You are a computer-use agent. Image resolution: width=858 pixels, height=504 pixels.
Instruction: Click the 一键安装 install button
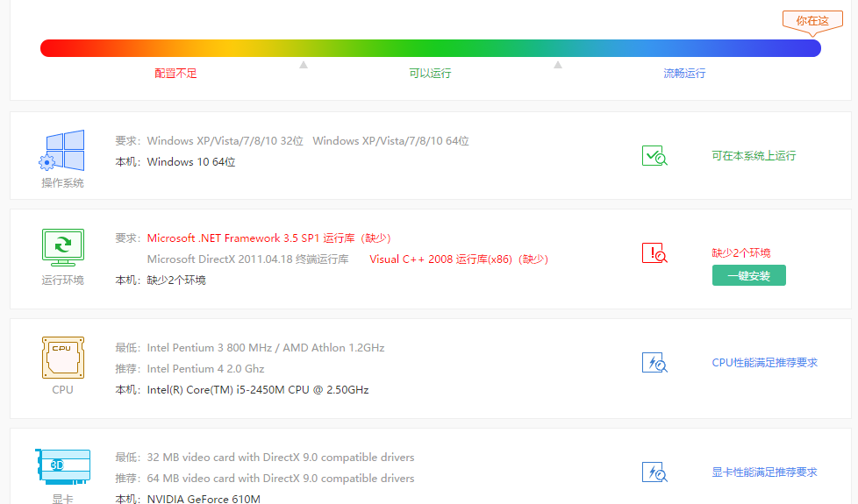748,275
